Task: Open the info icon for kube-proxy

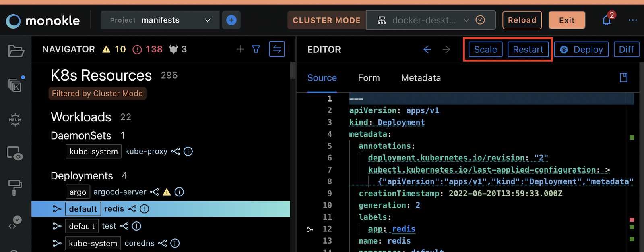Action: (x=188, y=151)
